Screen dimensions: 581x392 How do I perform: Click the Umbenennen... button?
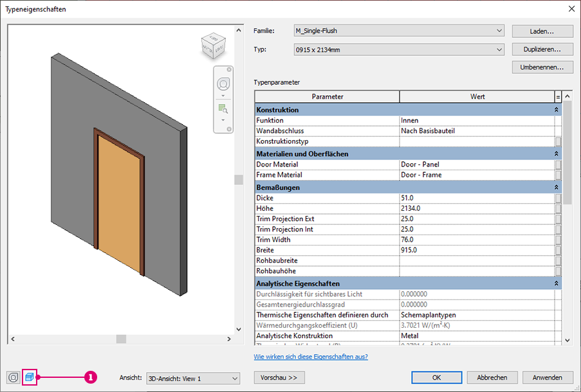(542, 67)
